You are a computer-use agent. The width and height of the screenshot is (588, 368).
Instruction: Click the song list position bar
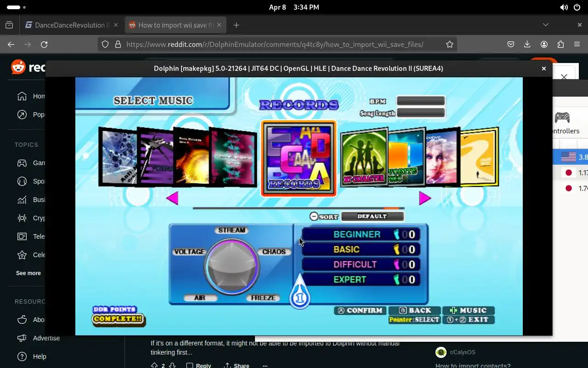click(298, 208)
